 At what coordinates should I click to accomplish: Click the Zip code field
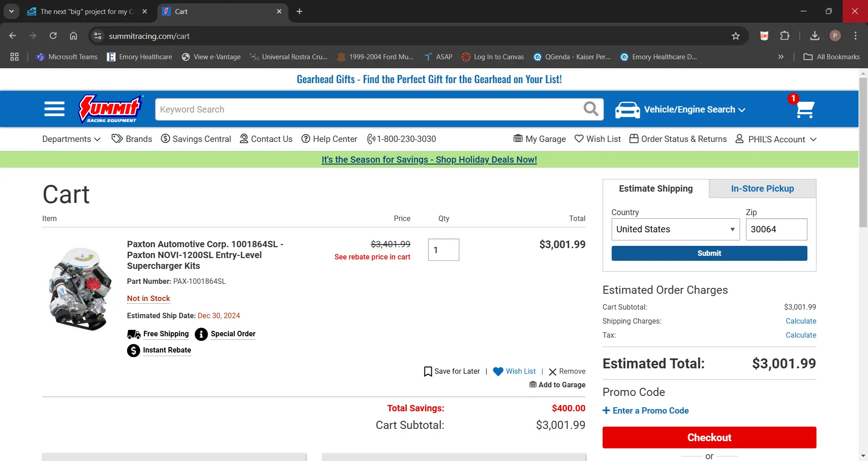pyautogui.click(x=776, y=230)
